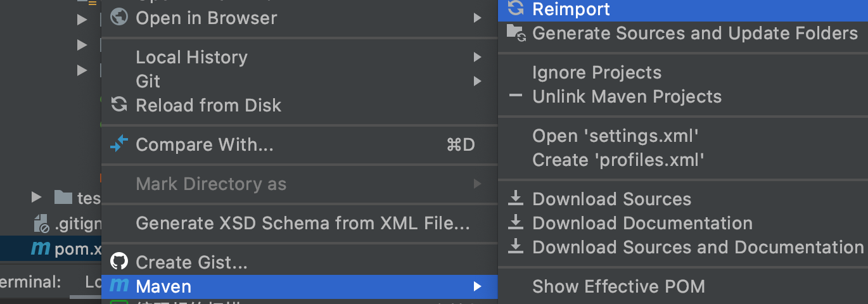Click the GitHub icon beside Create Gist
The width and height of the screenshot is (868, 304).
click(x=119, y=262)
